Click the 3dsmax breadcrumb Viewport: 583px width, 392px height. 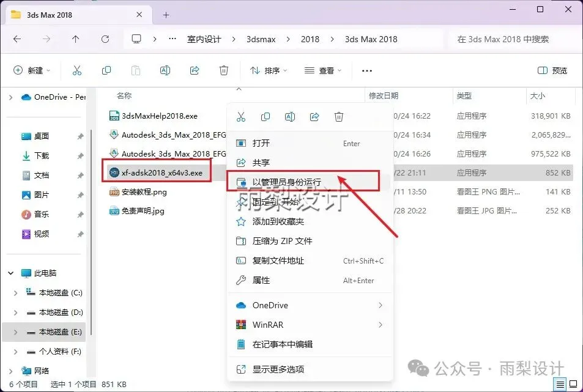[261, 39]
